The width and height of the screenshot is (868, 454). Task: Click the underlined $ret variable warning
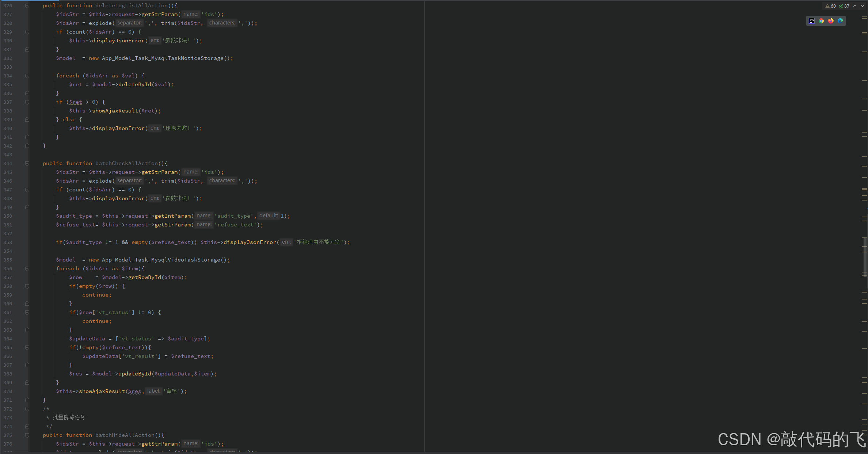pos(76,102)
